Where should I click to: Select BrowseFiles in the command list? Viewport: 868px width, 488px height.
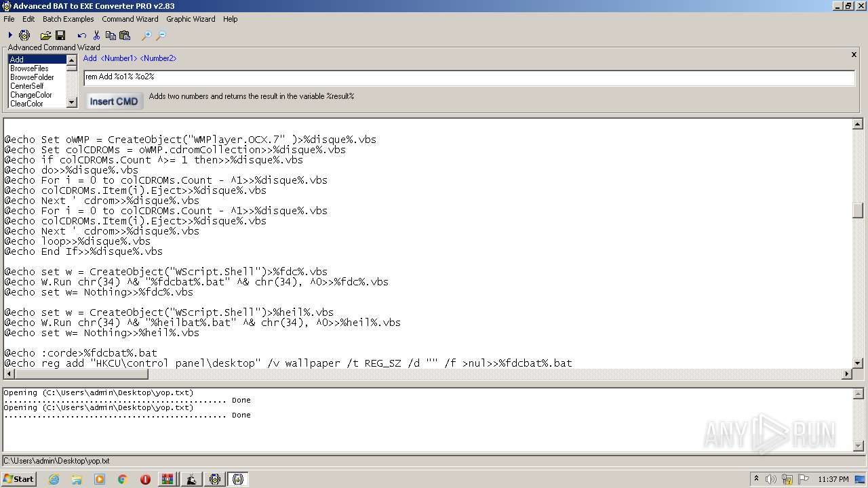pos(37,68)
